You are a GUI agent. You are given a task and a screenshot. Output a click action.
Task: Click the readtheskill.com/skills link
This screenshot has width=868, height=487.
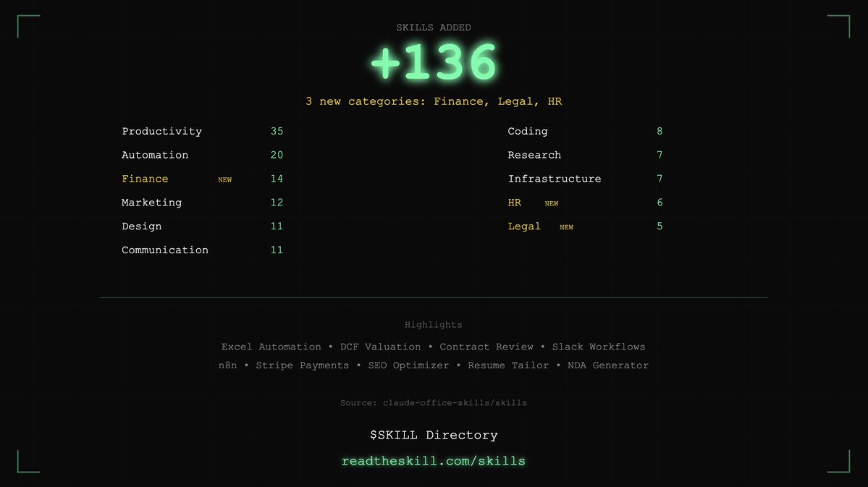(x=434, y=461)
